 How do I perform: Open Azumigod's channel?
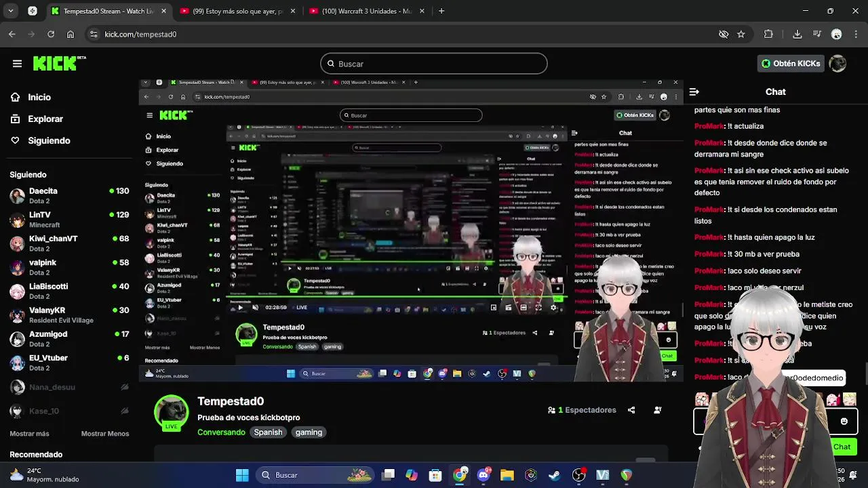[x=68, y=339]
